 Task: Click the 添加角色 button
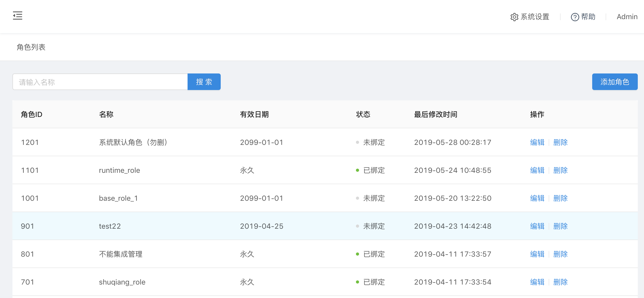pos(614,82)
